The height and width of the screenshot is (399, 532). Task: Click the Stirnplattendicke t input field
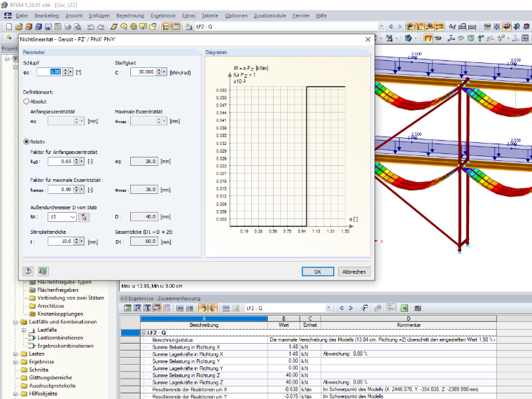[x=60, y=241]
